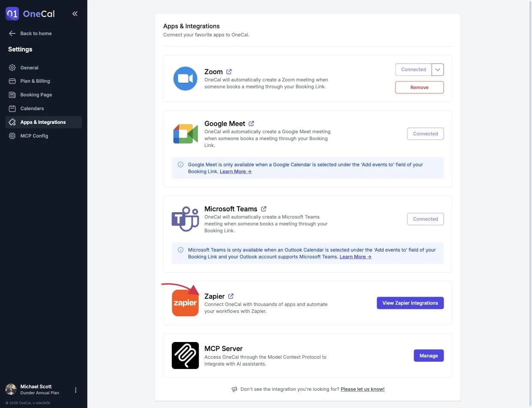Open Microsoft Teams external link icon
The height and width of the screenshot is (408, 532).
click(263, 209)
